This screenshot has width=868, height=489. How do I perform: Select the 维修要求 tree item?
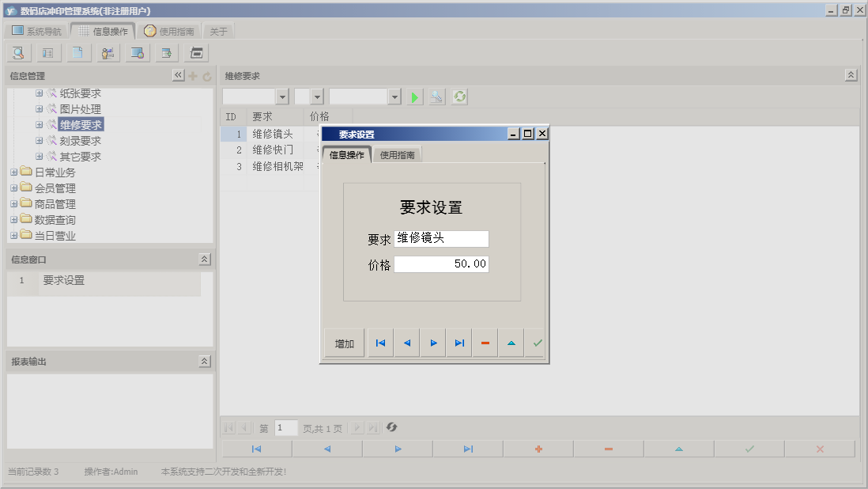pos(81,125)
